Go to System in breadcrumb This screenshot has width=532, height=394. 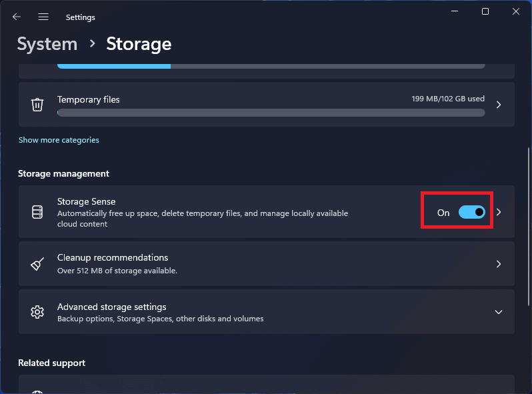click(x=47, y=44)
